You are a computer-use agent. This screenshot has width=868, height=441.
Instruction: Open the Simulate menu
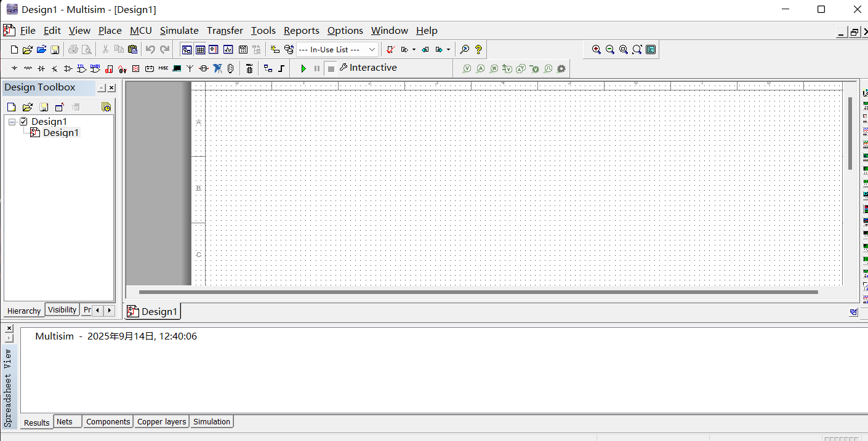pos(179,31)
